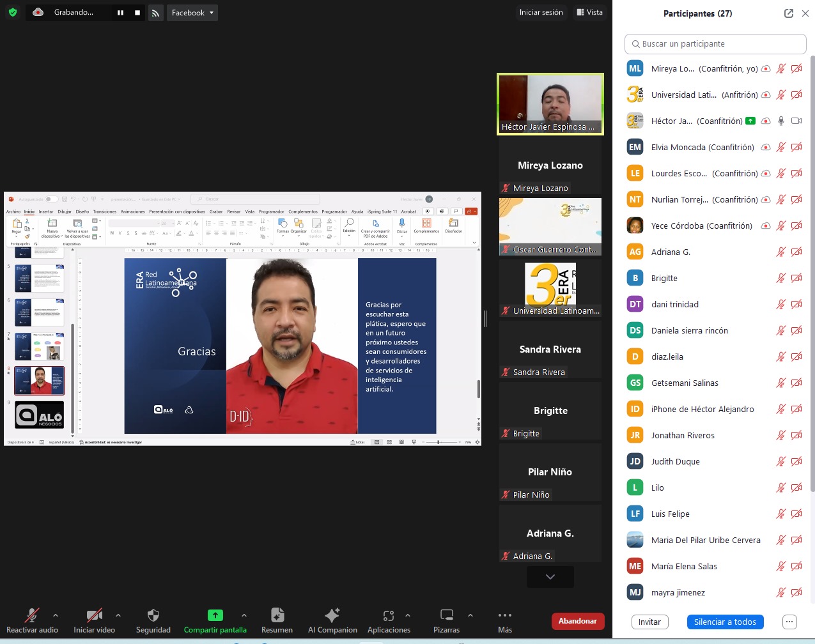Stop the recording
Viewport: 815px width, 644px height.
point(137,13)
